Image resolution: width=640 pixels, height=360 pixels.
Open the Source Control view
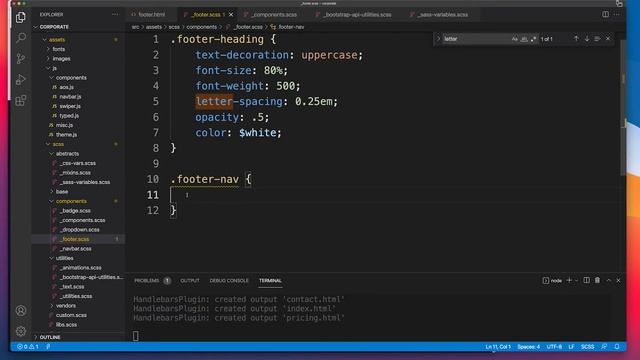click(x=21, y=59)
